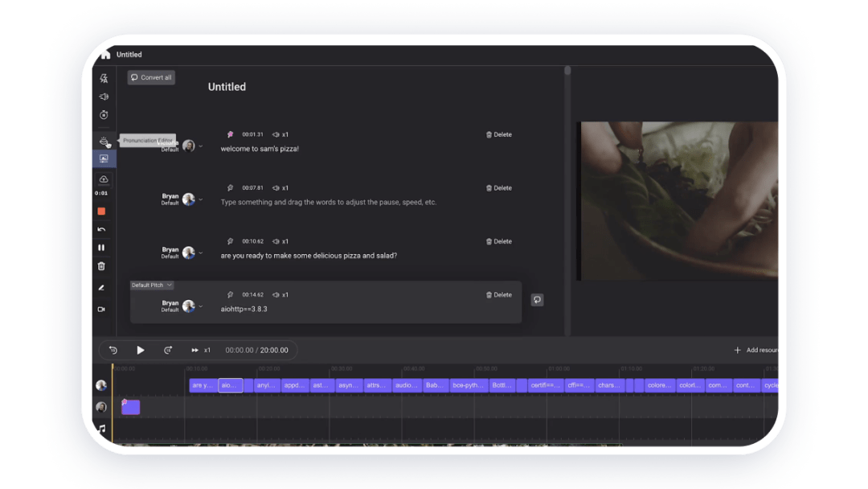Screen dimensions: 868x489
Task: Select the 'Bab...' clip in timeline
Action: (436, 385)
